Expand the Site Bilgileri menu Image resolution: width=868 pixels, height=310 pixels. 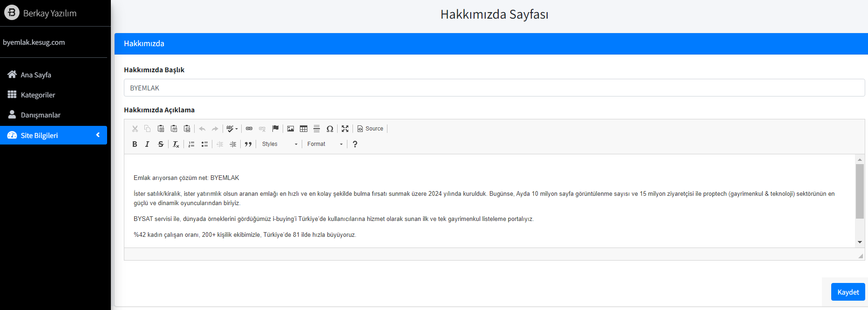(54, 135)
